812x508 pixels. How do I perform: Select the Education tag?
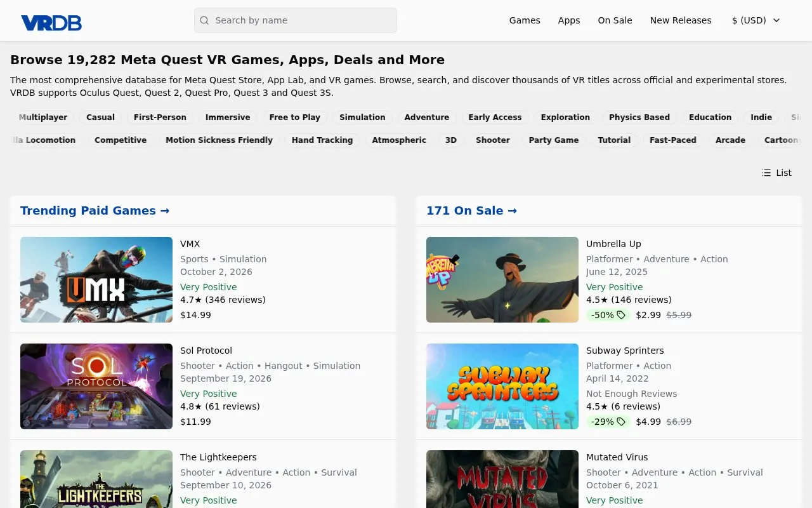[710, 117]
